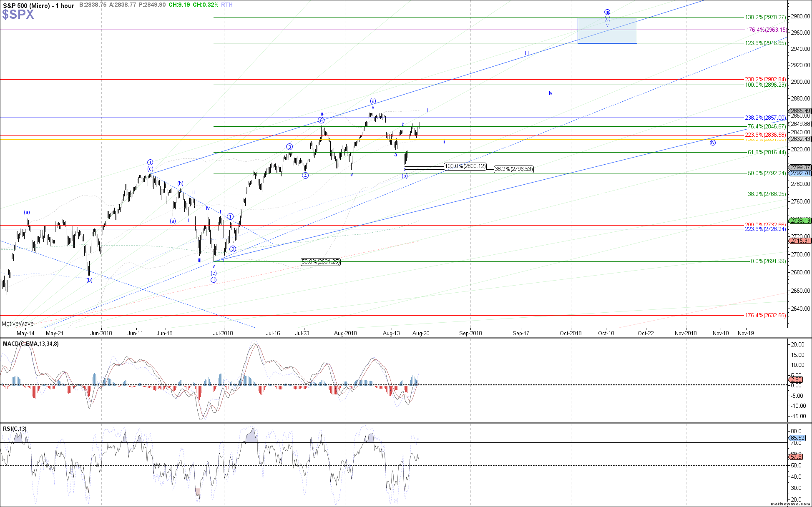
Task: Click the 2849.88 current price tag
Action: (799, 124)
